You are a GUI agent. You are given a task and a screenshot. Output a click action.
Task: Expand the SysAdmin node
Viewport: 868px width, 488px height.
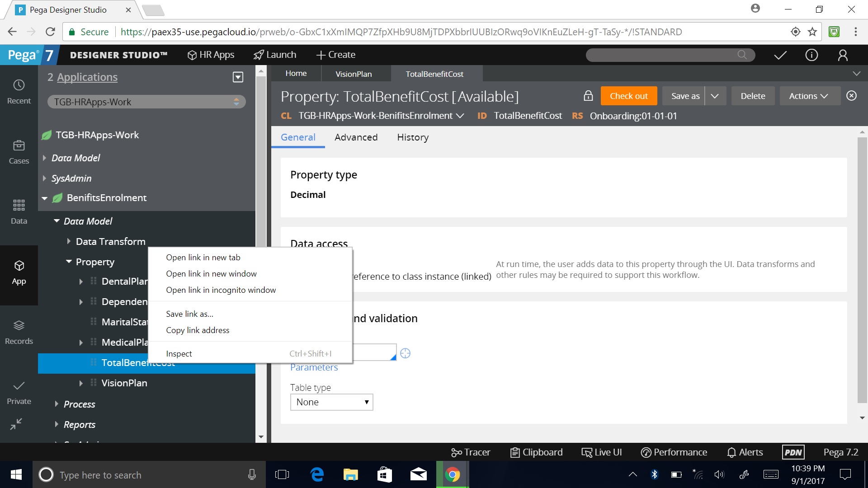click(x=44, y=178)
